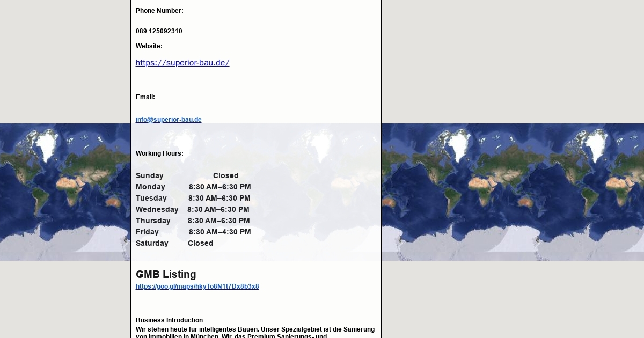644x338 pixels.
Task: Click the GMB Listing heading
Action: pos(166,274)
